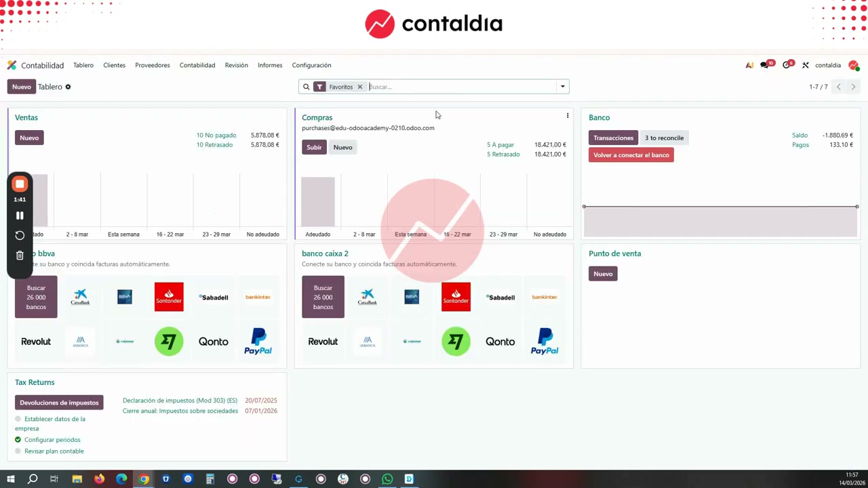Open the AI assistant icon in navbar
Viewport: 868px width, 488px height.
749,65
